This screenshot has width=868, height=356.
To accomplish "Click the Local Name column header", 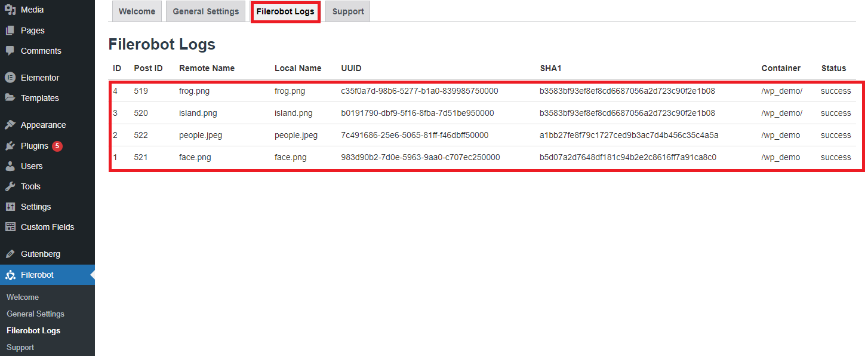I will tap(298, 68).
